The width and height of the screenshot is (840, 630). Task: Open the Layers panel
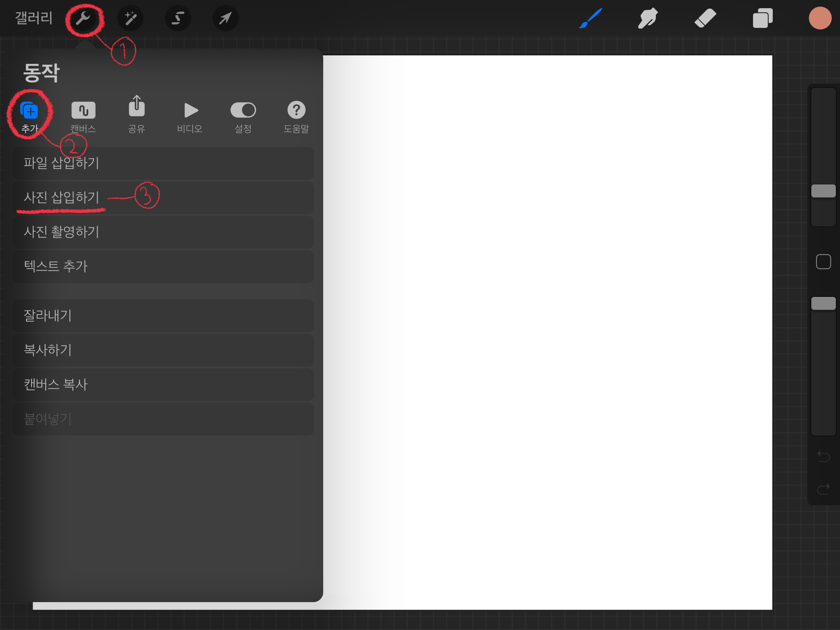tap(762, 18)
